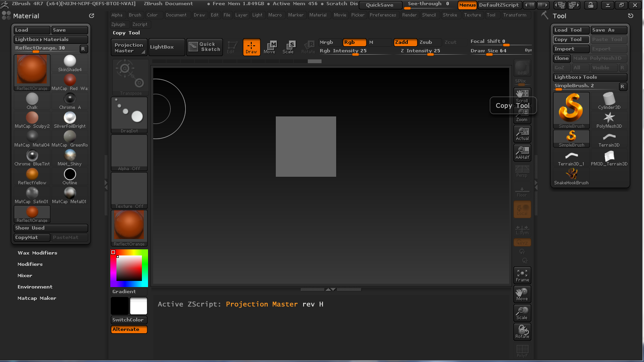Open the Render menu
The width and height of the screenshot is (644, 362).
[409, 15]
